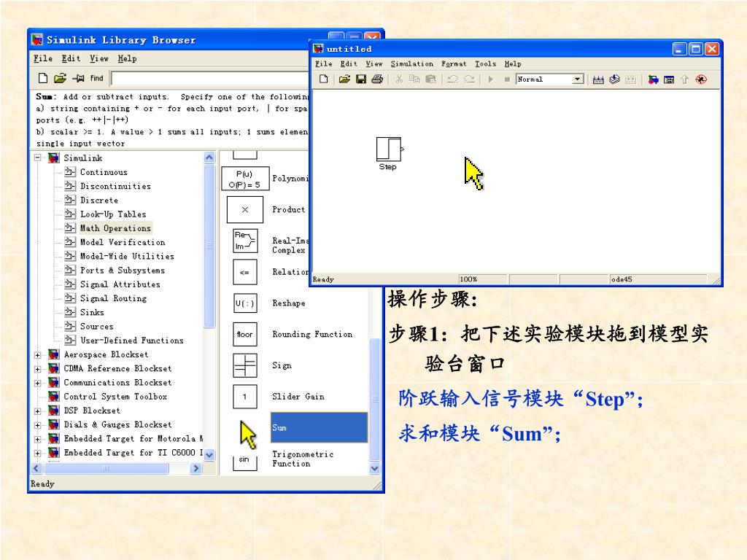747x560 pixels.
Task: Open View menu in Library Browser
Action: click(99, 58)
